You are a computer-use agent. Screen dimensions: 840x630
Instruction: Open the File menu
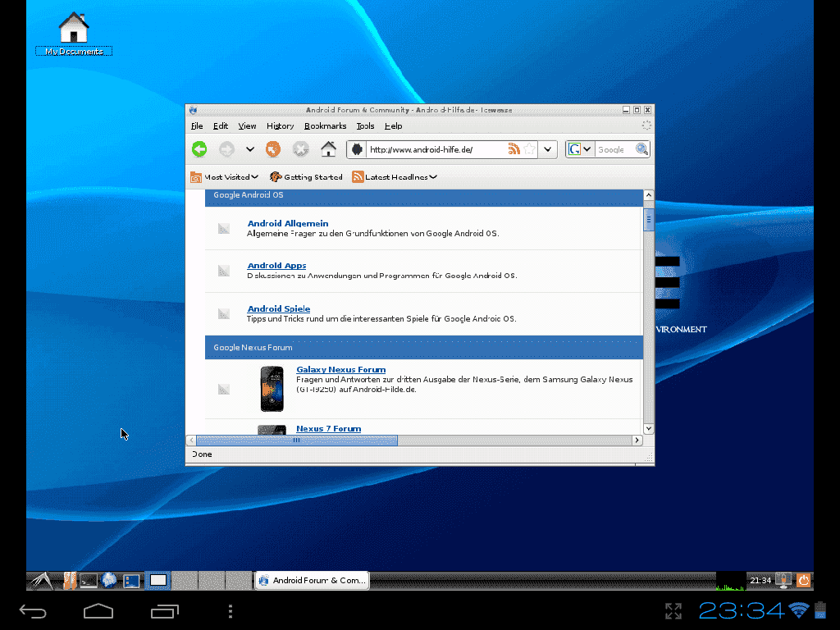pos(197,126)
